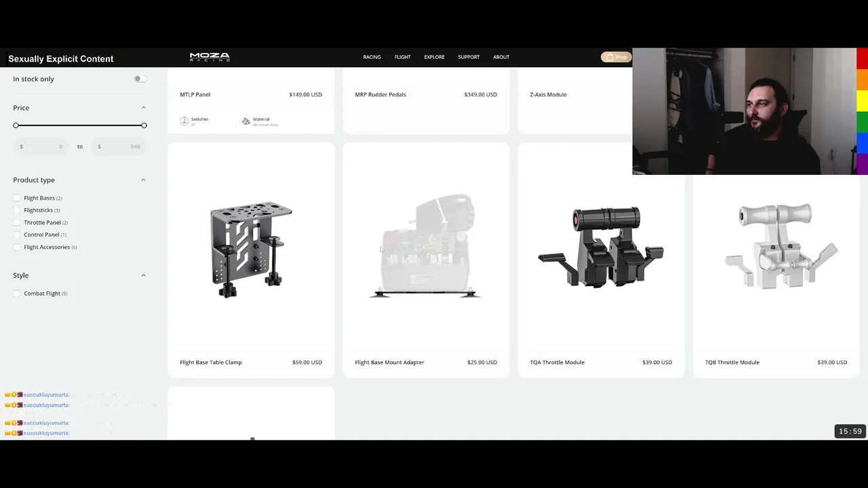
Task: Click the $149.00 USD price
Action: click(305, 94)
